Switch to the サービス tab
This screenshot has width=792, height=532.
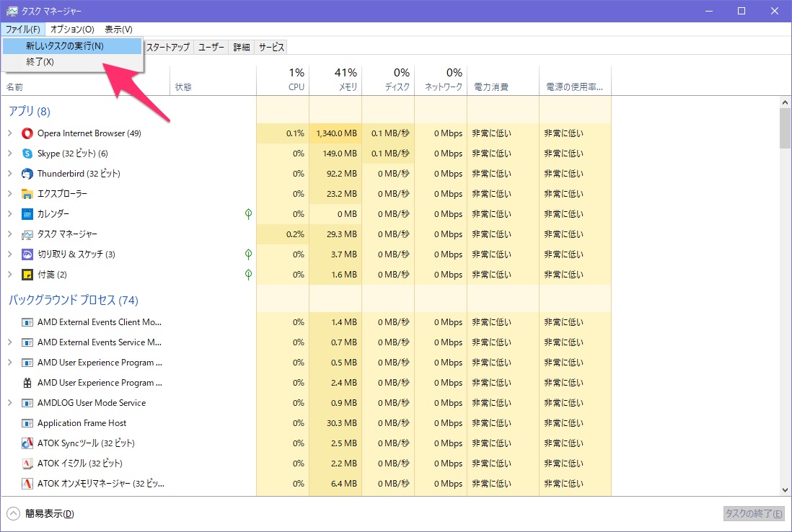(271, 48)
